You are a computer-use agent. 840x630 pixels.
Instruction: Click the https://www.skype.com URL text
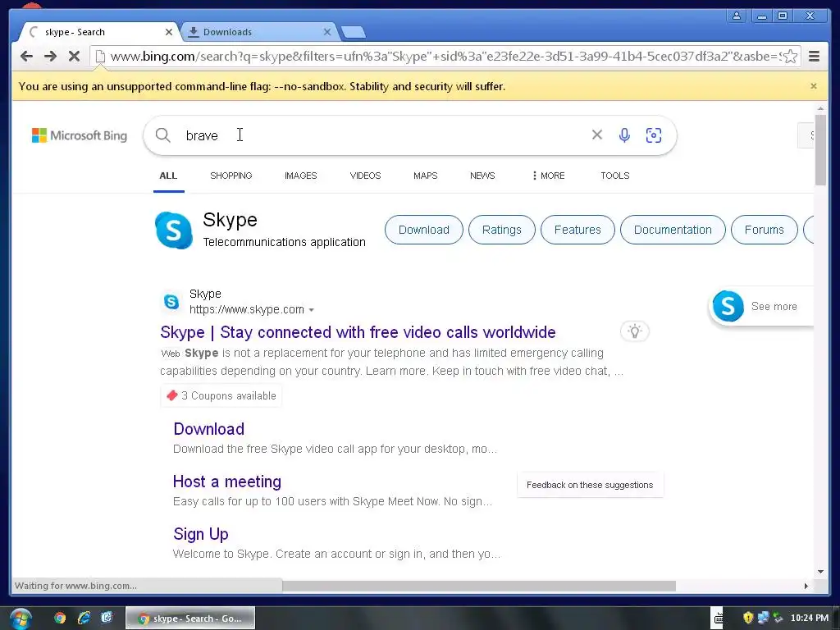(x=246, y=309)
